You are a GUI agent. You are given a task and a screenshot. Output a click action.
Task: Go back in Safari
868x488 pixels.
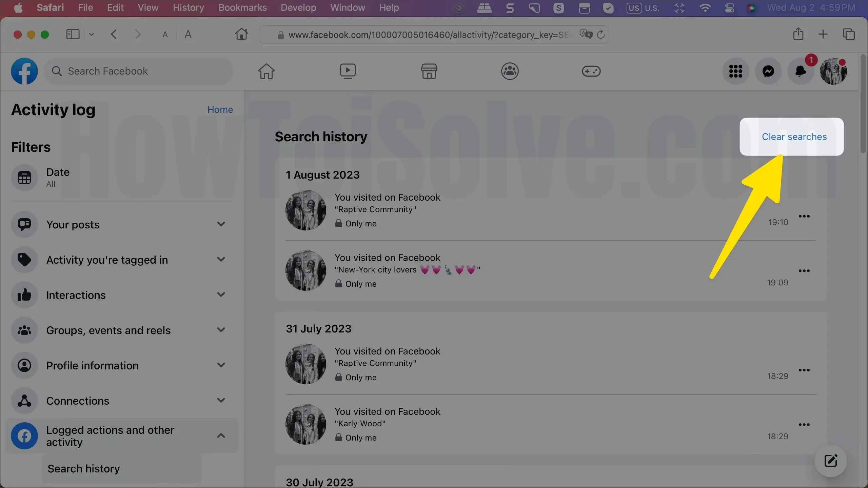point(114,34)
